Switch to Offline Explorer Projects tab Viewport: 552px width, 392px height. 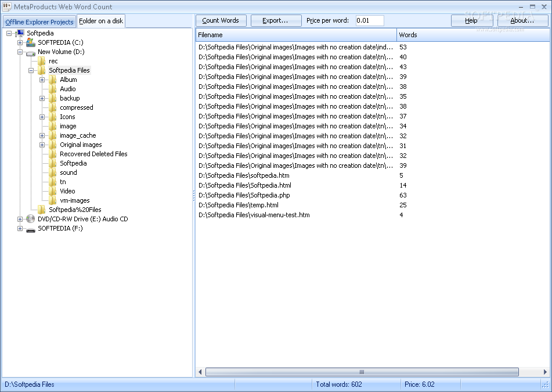[39, 22]
